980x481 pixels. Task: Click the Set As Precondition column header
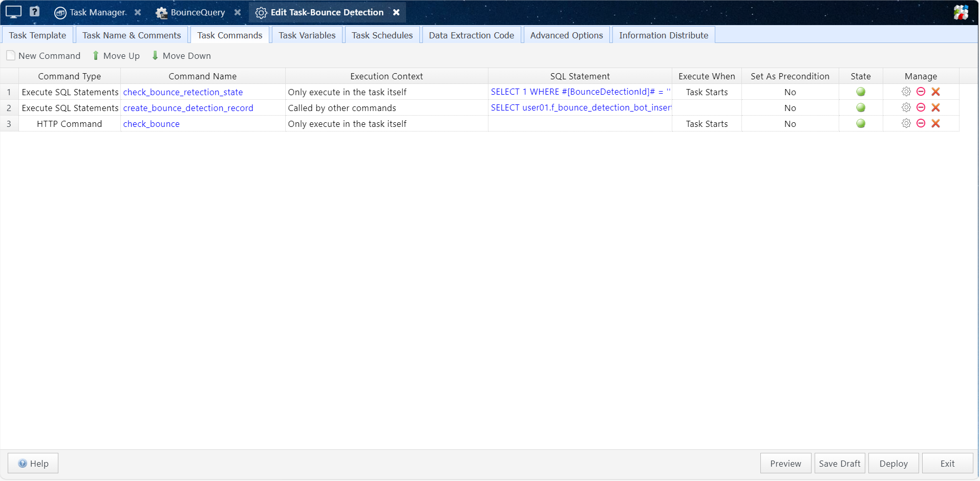790,76
